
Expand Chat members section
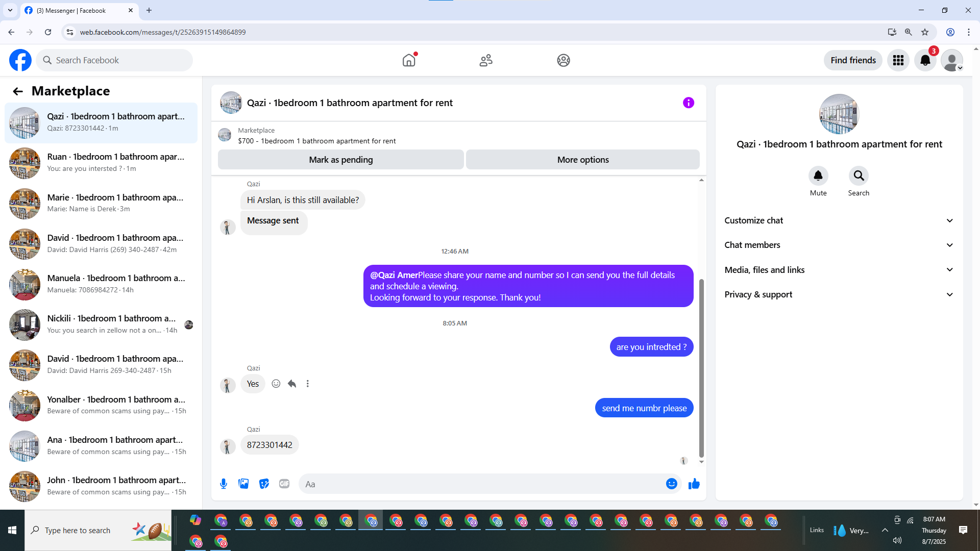839,245
